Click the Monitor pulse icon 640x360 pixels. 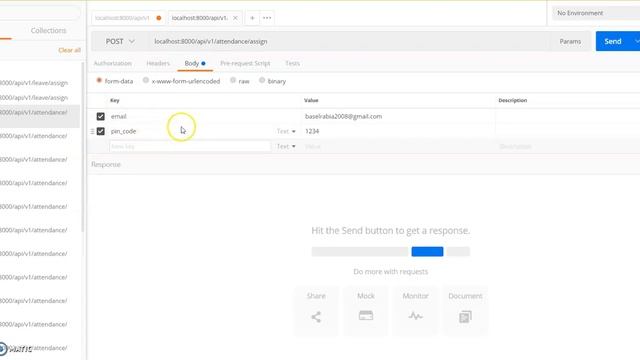coord(416,316)
